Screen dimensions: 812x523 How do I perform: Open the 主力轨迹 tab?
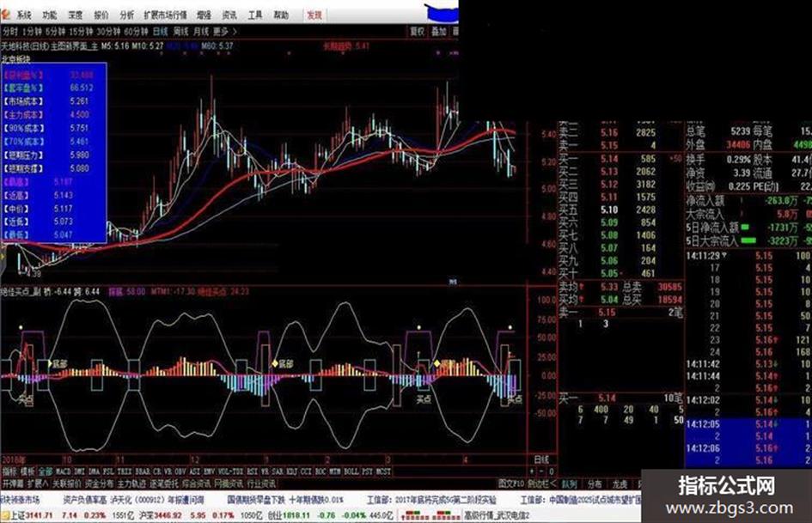pyautogui.click(x=132, y=483)
